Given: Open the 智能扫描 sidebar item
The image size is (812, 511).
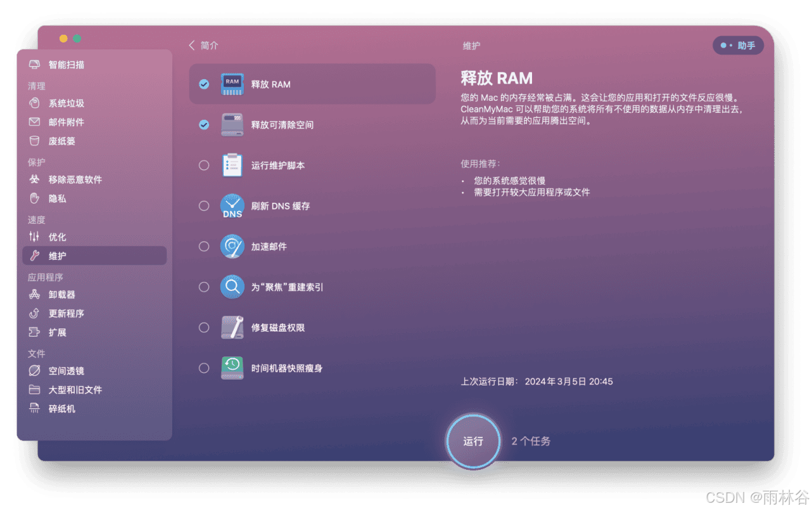Looking at the screenshot, I should (94, 65).
